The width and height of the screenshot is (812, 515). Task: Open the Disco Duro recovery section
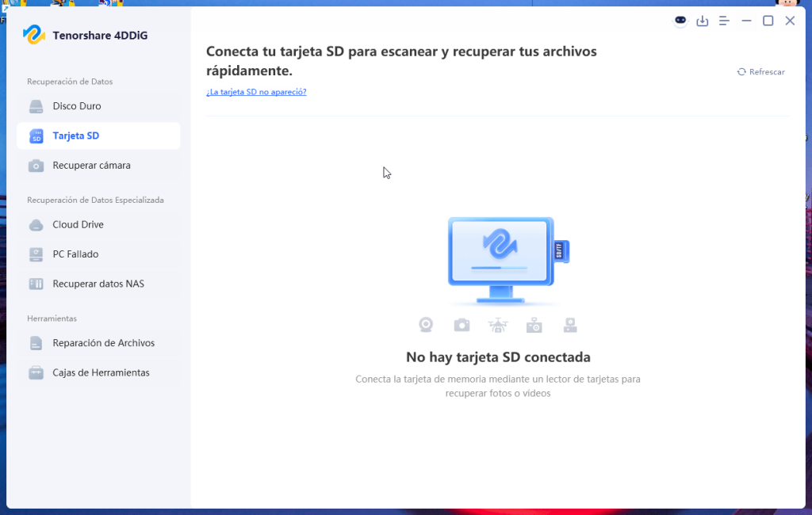[98, 106]
